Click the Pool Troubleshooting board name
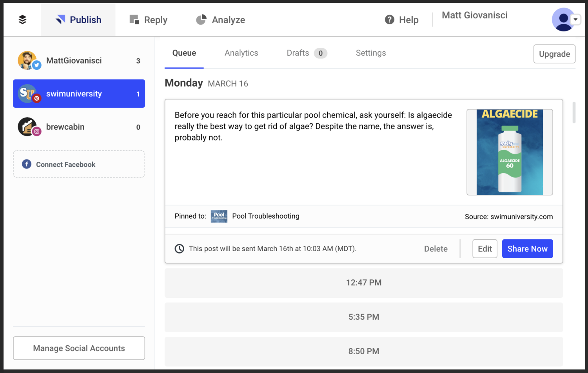Image resolution: width=588 pixels, height=373 pixels. [266, 216]
